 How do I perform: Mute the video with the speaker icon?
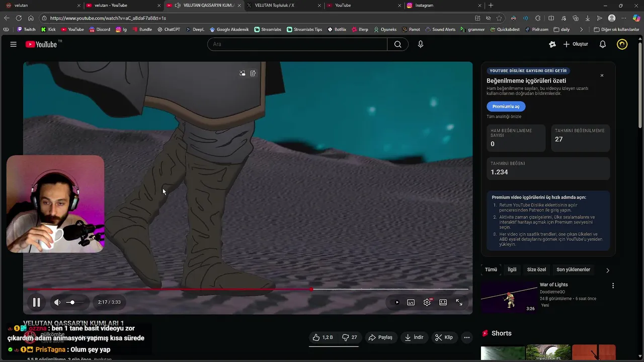(57, 302)
